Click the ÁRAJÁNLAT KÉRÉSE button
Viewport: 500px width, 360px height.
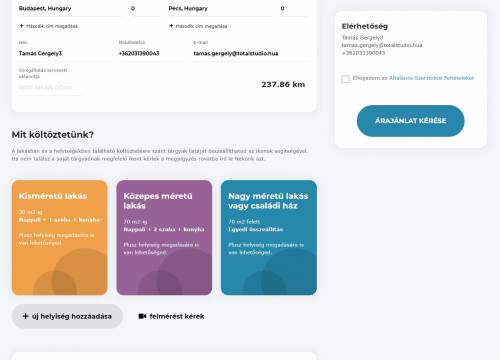tap(411, 121)
